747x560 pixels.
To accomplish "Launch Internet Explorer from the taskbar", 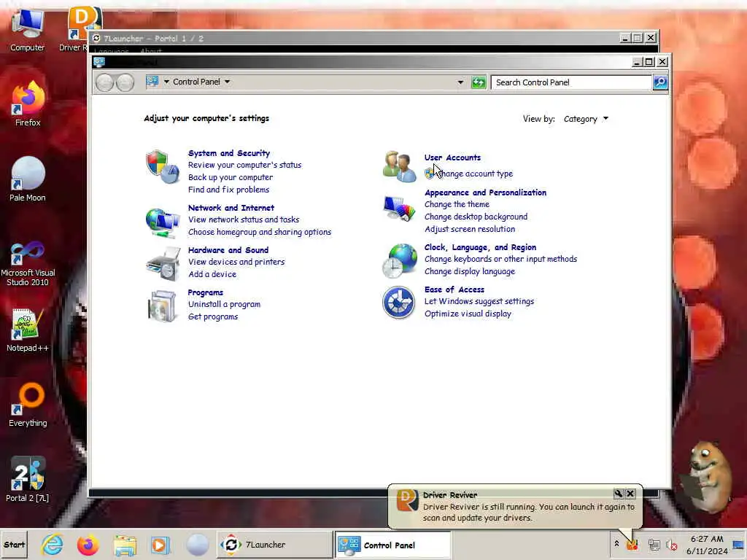I will [x=52, y=544].
